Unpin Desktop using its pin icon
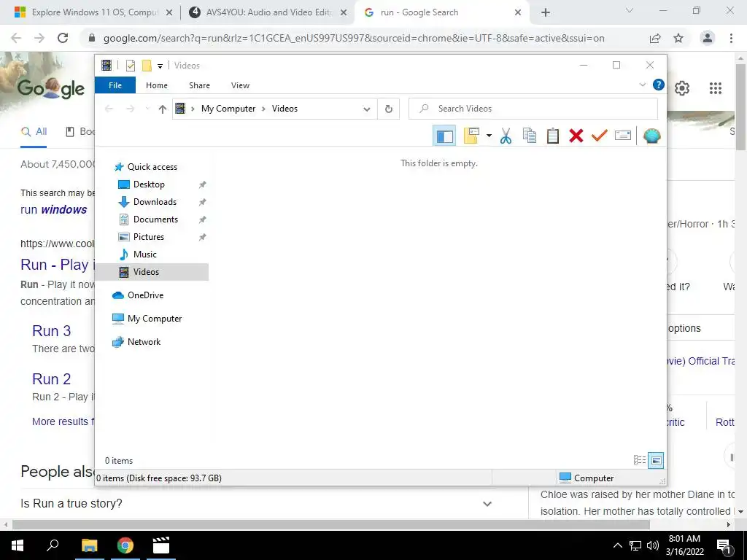The height and width of the screenshot is (560, 747). pyautogui.click(x=203, y=184)
